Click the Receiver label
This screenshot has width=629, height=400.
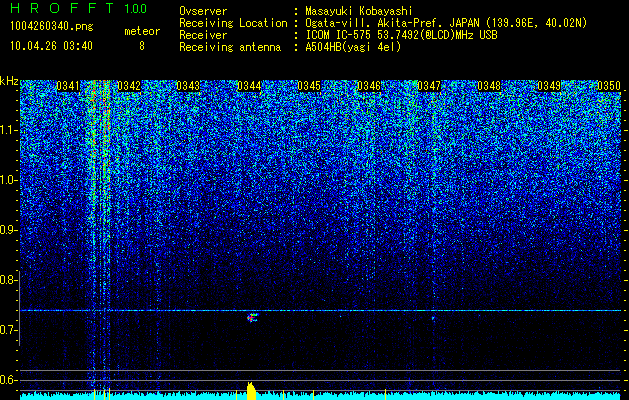[x=203, y=35]
